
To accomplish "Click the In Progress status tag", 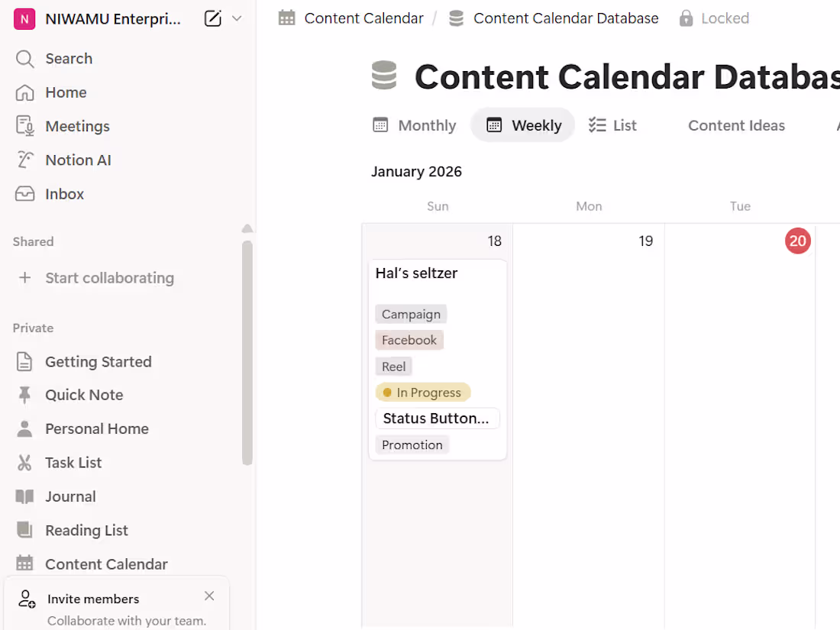I will pos(423,393).
